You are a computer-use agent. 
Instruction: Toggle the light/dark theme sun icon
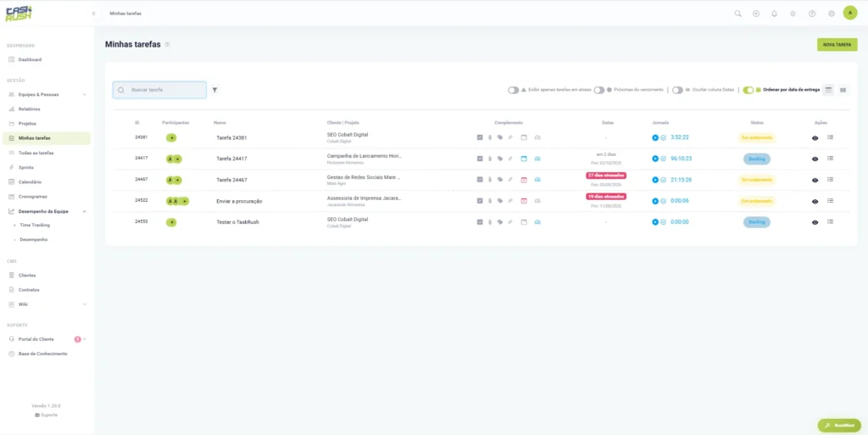click(793, 14)
